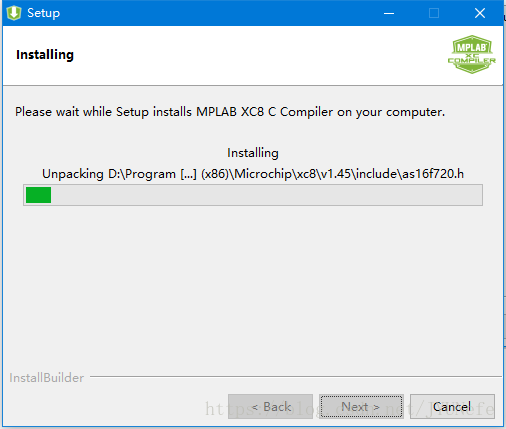This screenshot has height=429, width=506.
Task: Click the green Setup shield icon in title bar
Action: coord(14,13)
